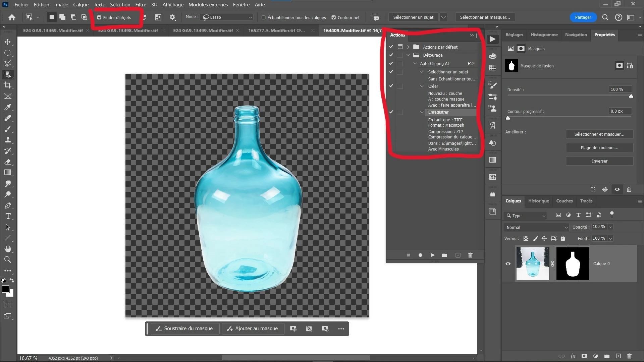Select the Hand tool
The height and width of the screenshot is (362, 644).
pos(8,249)
